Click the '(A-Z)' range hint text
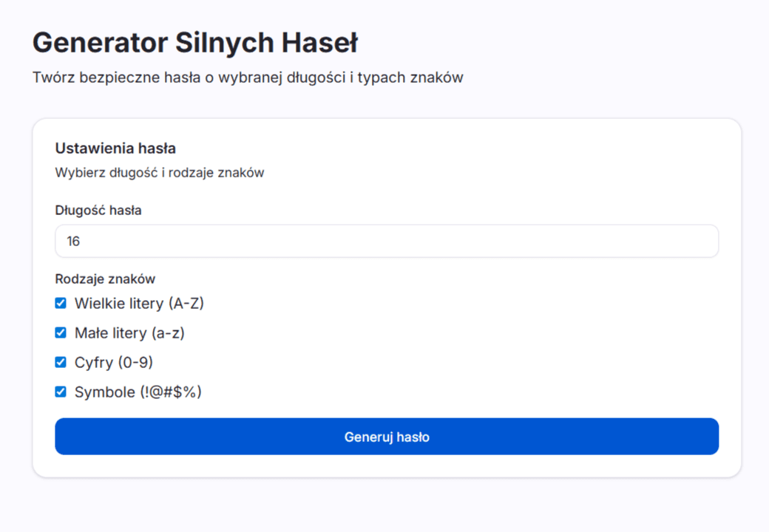769x532 pixels. click(x=186, y=304)
